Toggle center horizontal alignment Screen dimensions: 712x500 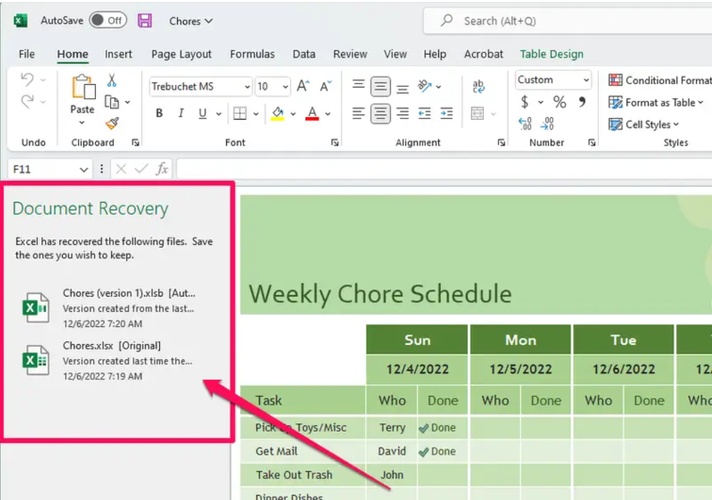coord(380,114)
